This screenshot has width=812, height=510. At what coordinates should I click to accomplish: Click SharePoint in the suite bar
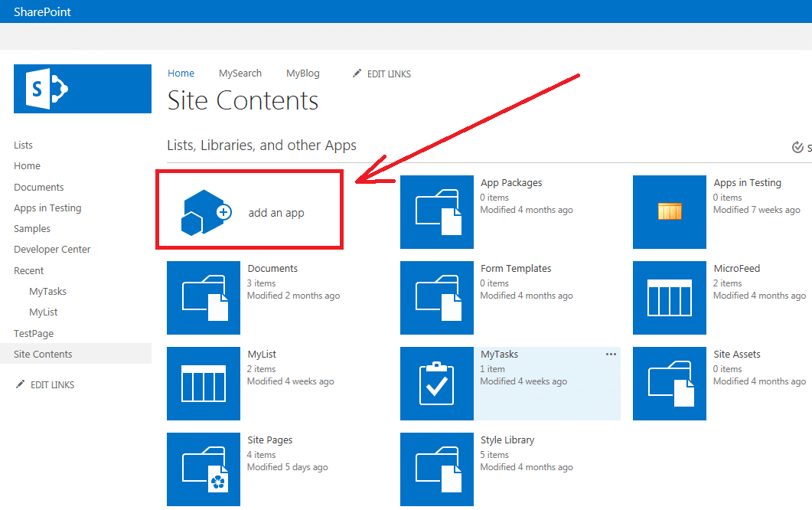[42, 12]
